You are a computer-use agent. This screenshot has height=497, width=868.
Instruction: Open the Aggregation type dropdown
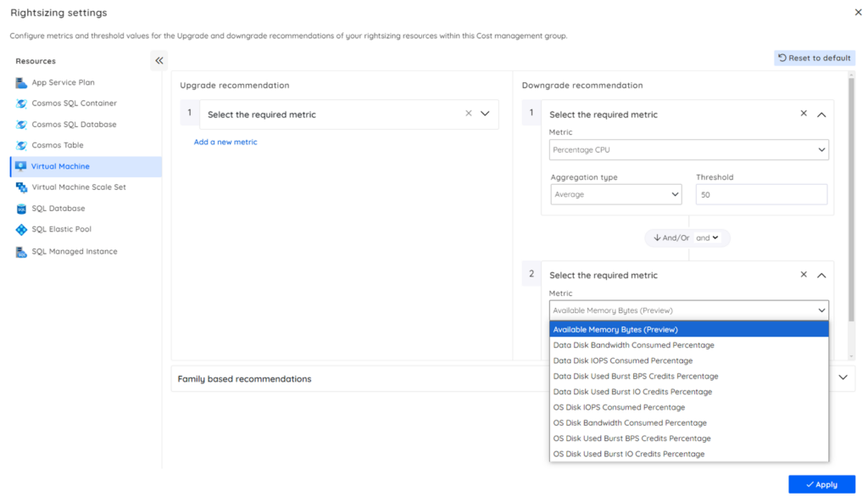coord(615,194)
